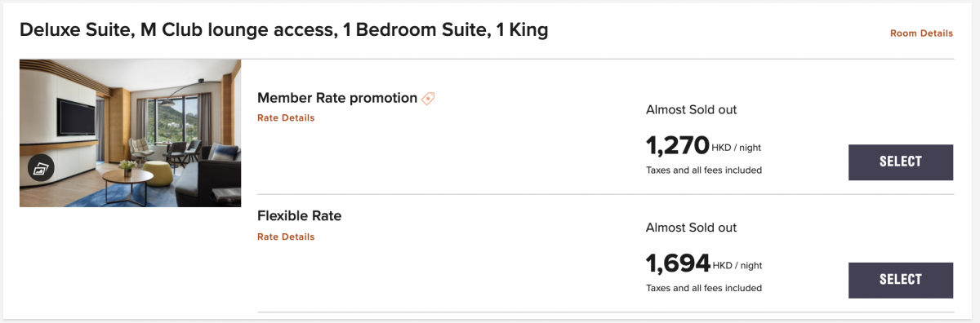Click the Flexible Rate title
Viewport: 980px width, 323px height.
(x=299, y=216)
